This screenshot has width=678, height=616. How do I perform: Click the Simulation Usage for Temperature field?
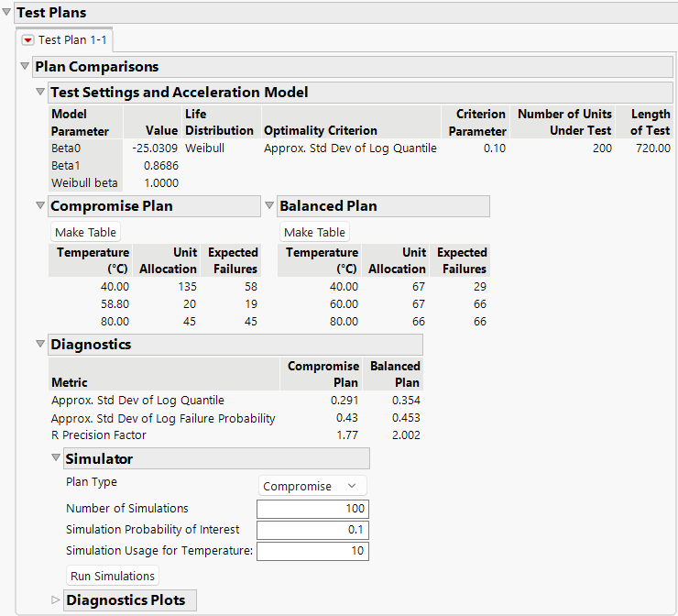(312, 551)
